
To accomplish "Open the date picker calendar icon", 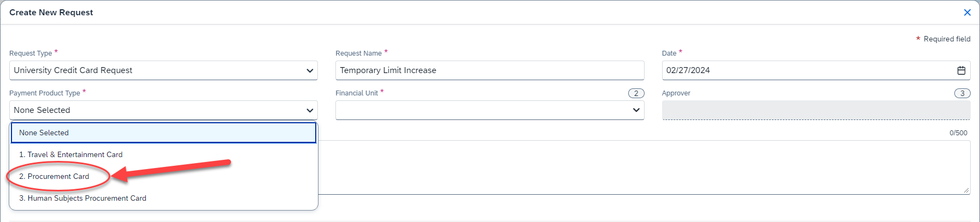I will coord(961,70).
